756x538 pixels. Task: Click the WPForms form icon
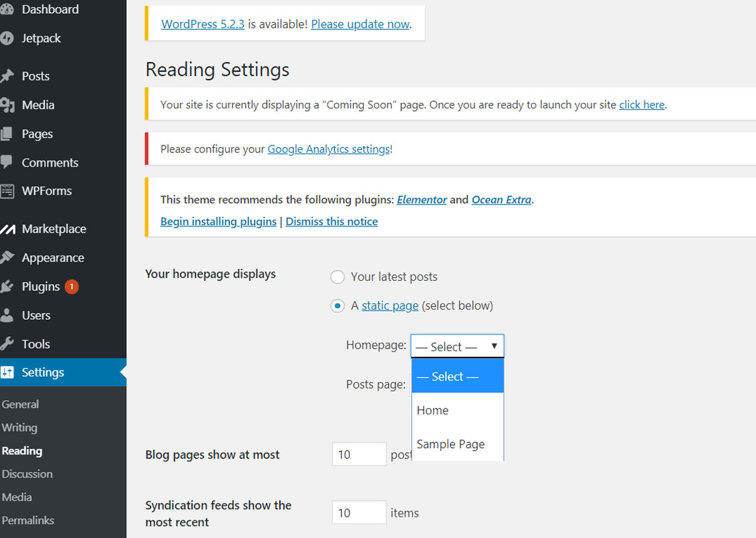pos(6,191)
